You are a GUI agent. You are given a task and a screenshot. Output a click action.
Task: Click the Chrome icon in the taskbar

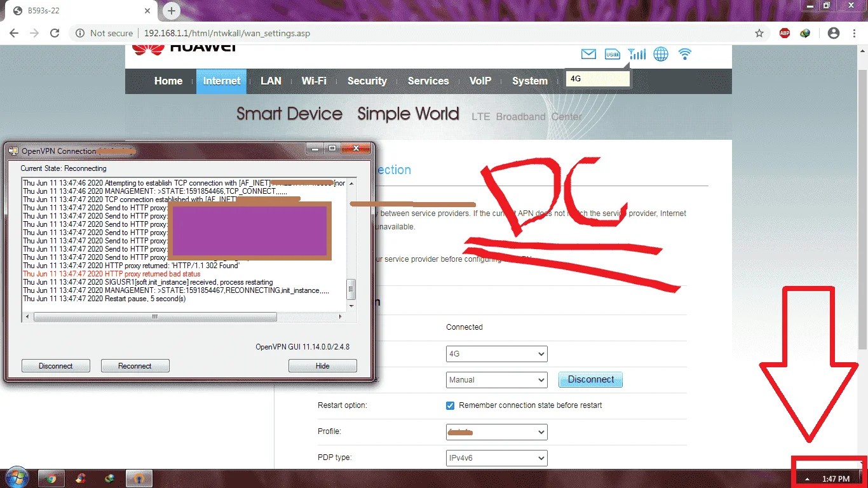tap(51, 478)
